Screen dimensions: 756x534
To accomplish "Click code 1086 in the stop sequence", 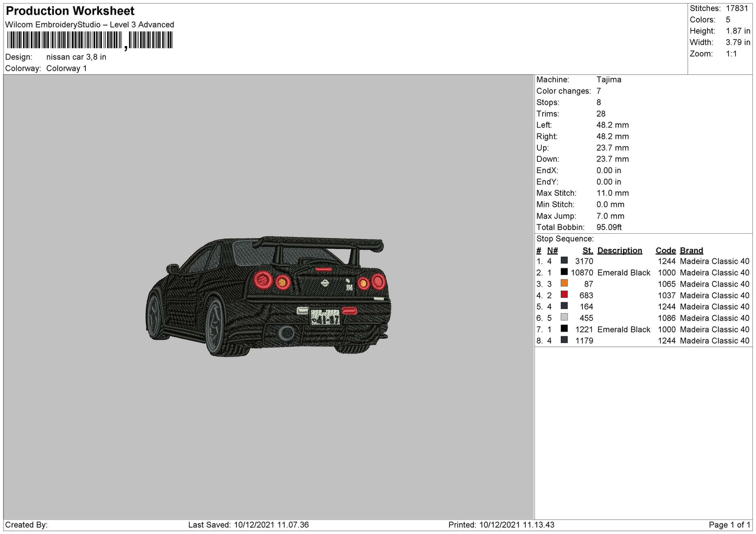I will pyautogui.click(x=667, y=318).
